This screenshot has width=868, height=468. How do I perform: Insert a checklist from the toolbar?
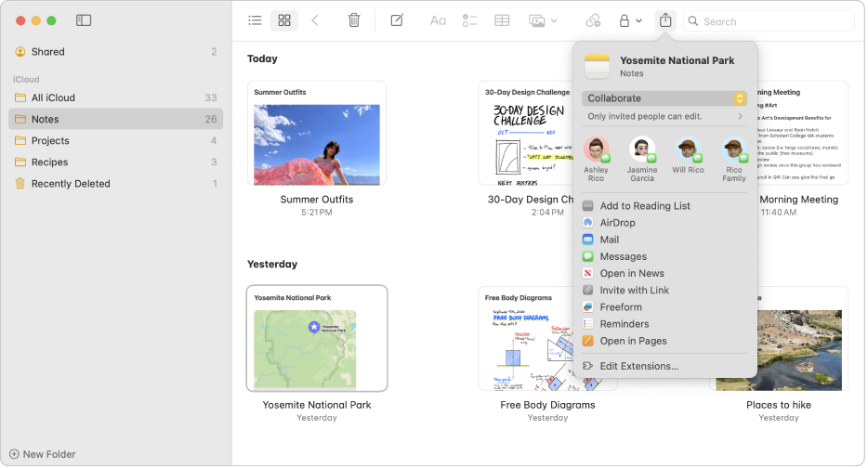pos(469,20)
